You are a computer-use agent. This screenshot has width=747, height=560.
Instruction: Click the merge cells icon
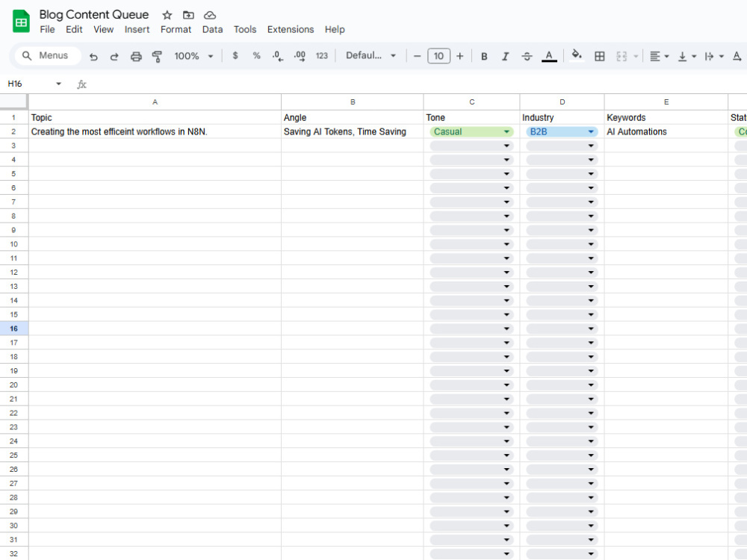[622, 57]
